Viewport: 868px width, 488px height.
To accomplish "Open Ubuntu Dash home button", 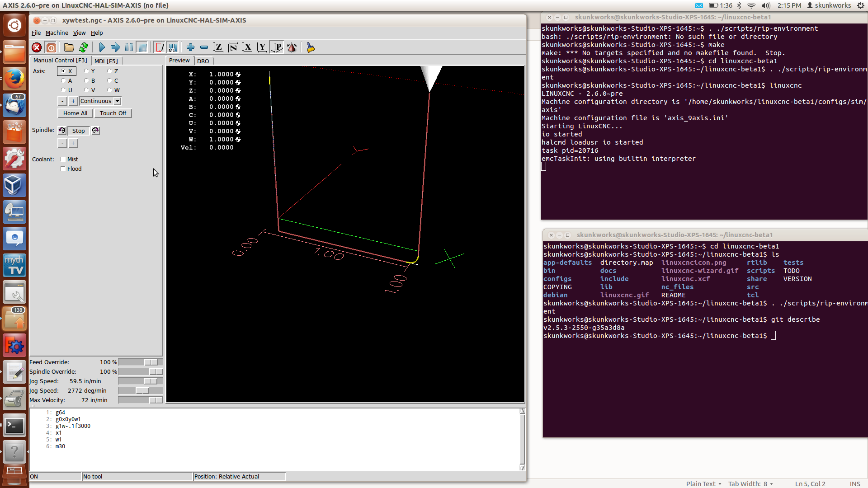I will 14,25.
